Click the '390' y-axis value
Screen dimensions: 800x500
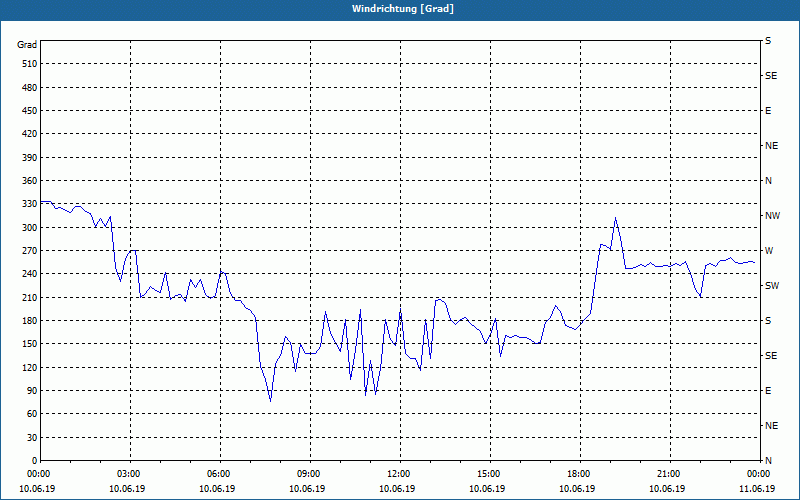point(30,158)
